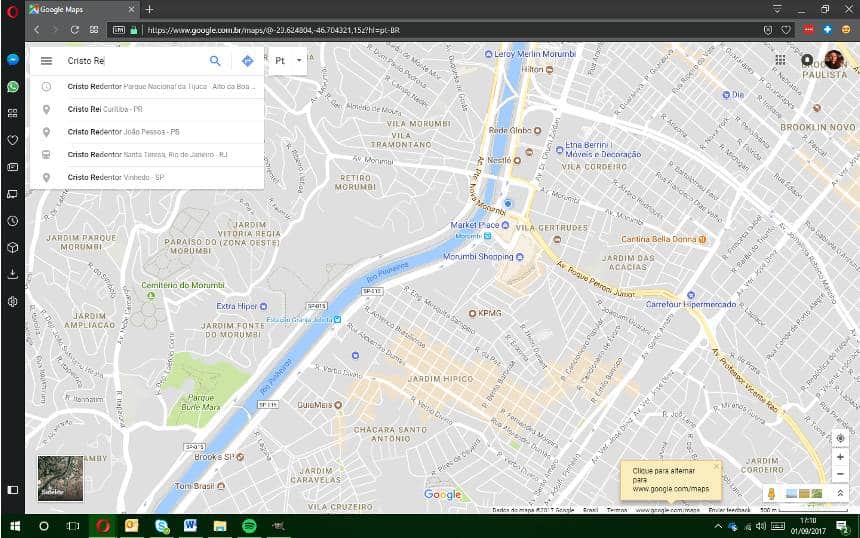Open Opera sidebar settings gear
This screenshot has height=538, width=860.
pos(13,301)
